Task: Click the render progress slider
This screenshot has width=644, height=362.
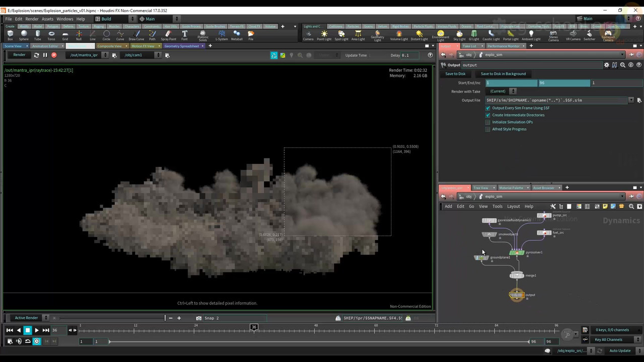Action: pyautogui.click(x=113, y=318)
